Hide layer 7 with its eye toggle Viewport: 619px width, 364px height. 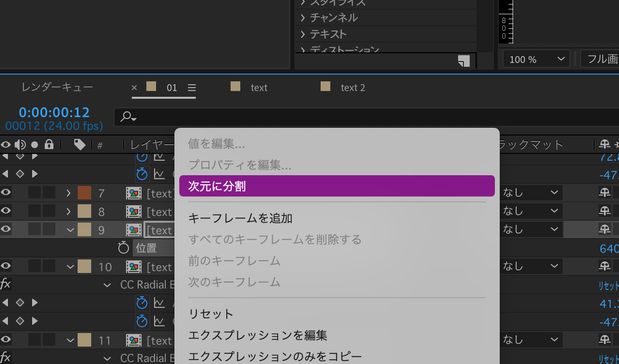(x=6, y=193)
